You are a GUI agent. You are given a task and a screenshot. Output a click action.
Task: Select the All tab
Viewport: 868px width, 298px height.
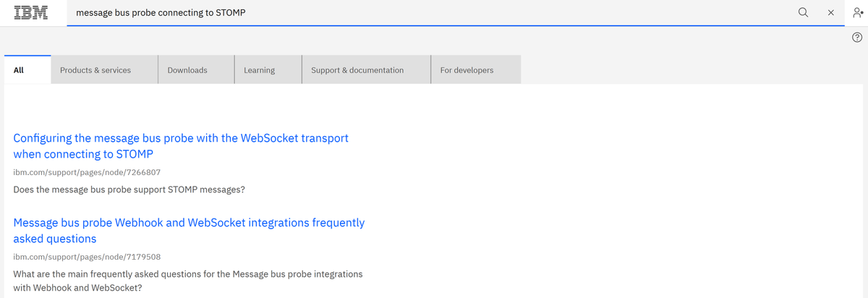click(27, 69)
